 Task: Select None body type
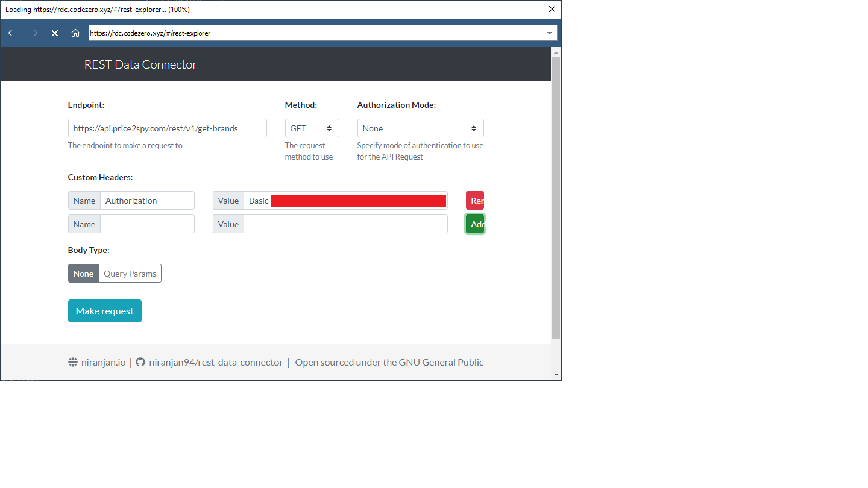[x=83, y=274]
